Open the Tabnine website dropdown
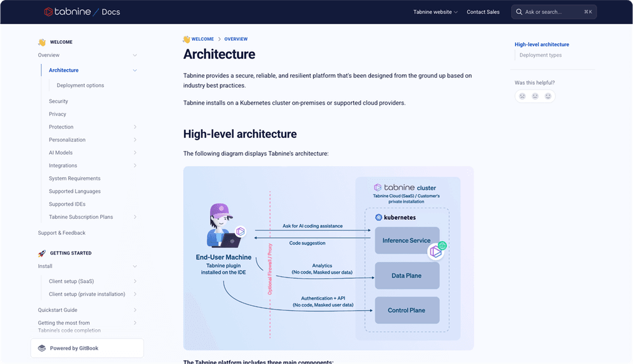 435,11
